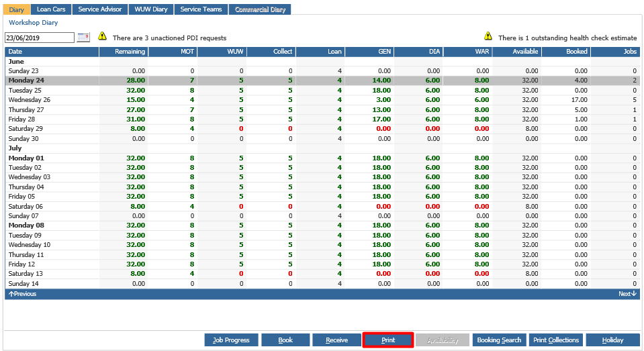Click the PDI requests warning icon
The width and height of the screenshot is (644, 351).
pos(102,36)
